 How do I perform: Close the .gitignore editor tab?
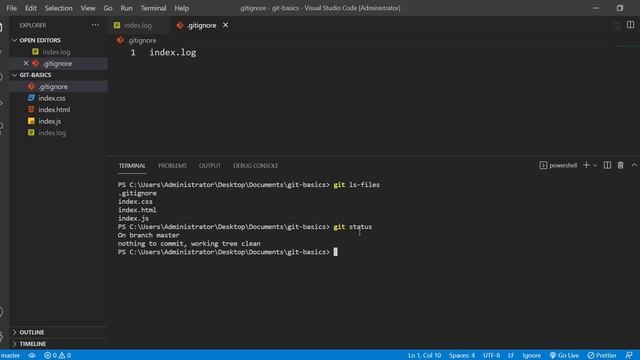(x=225, y=25)
